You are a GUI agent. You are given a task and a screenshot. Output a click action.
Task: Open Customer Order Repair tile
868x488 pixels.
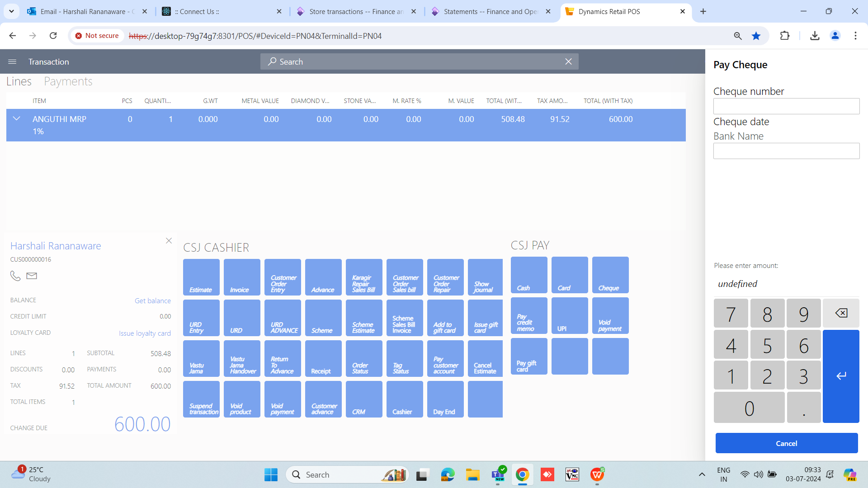coord(445,277)
